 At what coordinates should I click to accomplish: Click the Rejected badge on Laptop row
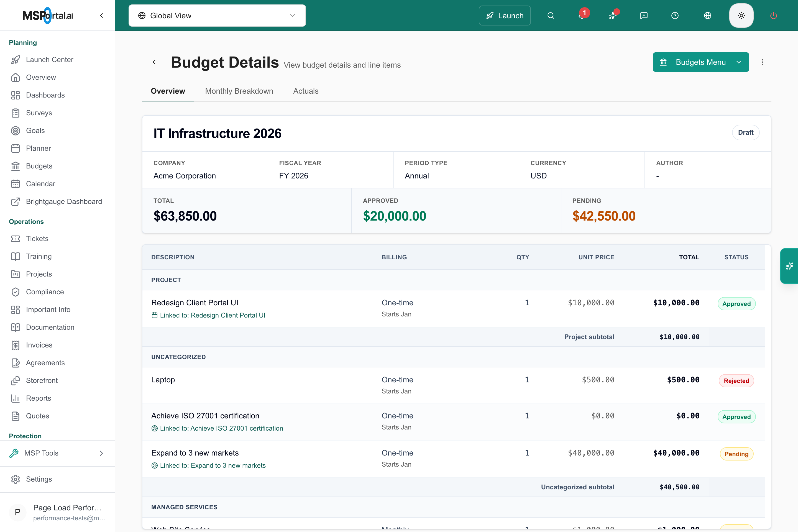click(736, 381)
